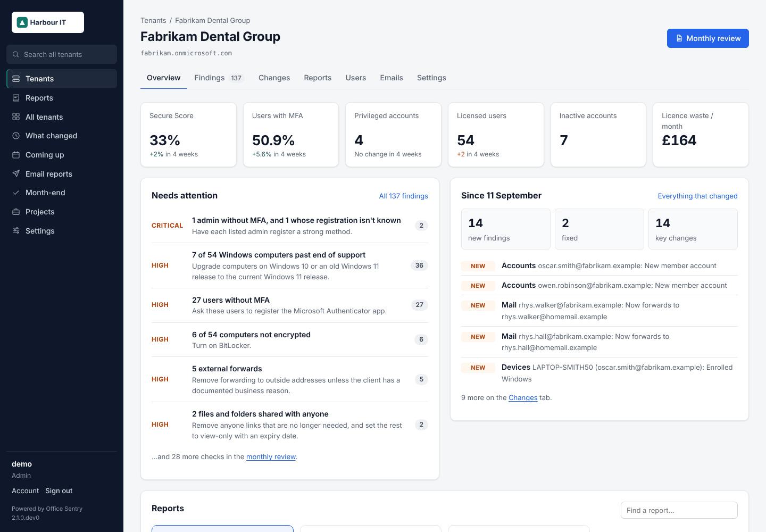Switch to the Changes tab
766x532 pixels.
point(274,78)
